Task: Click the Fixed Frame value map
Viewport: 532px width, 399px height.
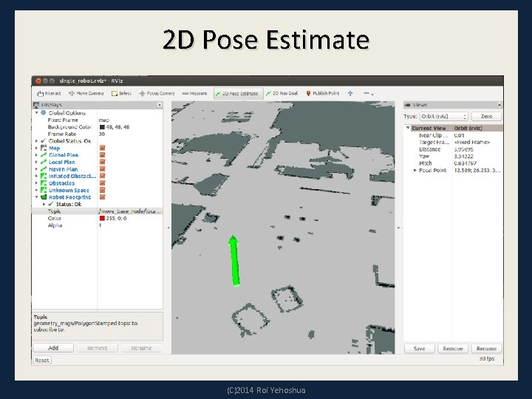Action: 104,120
